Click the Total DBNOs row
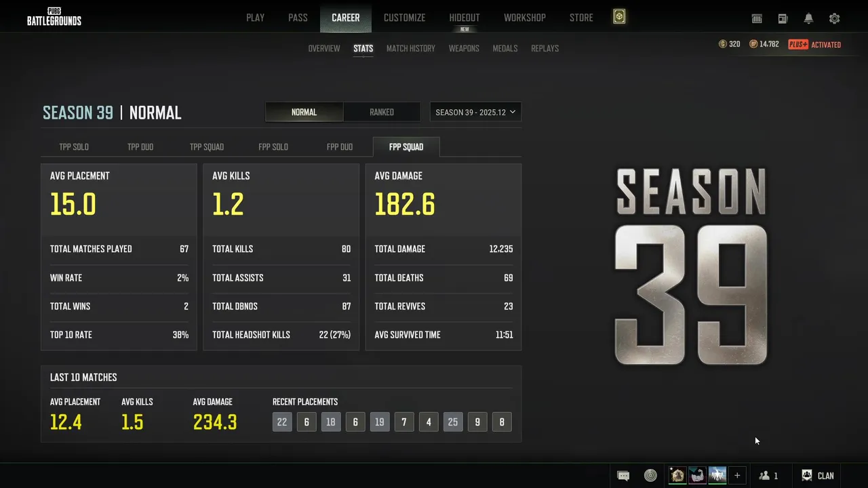The width and height of the screenshot is (868, 488). pyautogui.click(x=281, y=306)
